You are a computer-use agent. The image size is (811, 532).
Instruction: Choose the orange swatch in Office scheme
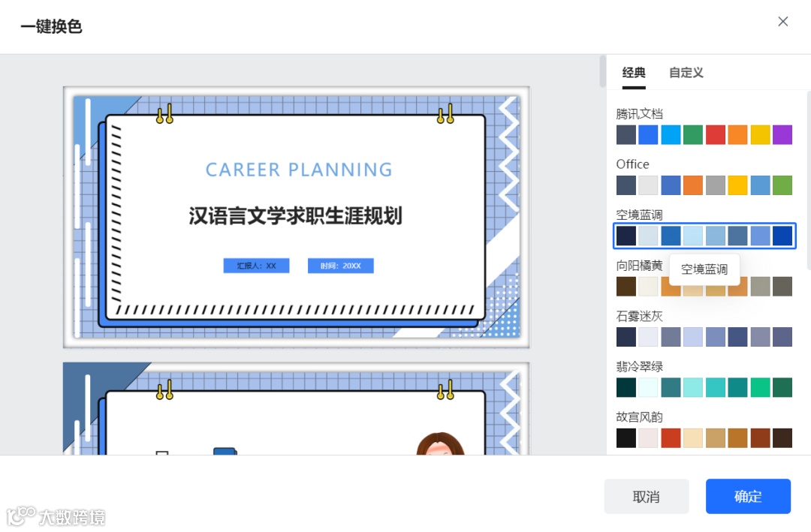tap(693, 185)
